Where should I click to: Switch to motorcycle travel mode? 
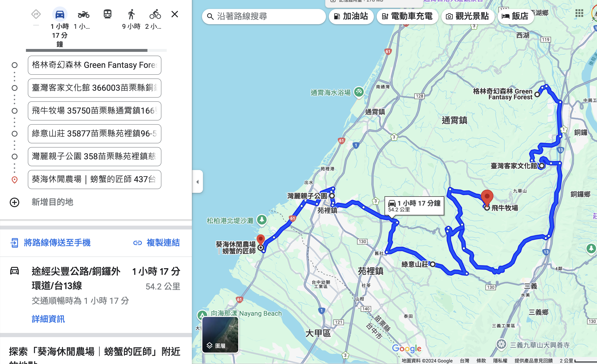pyautogui.click(x=83, y=14)
